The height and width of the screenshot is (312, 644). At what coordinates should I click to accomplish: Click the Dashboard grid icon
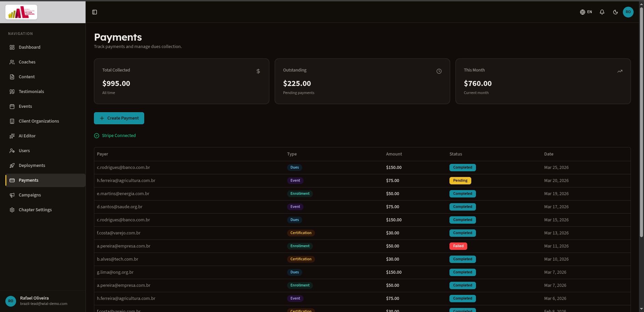(12, 47)
